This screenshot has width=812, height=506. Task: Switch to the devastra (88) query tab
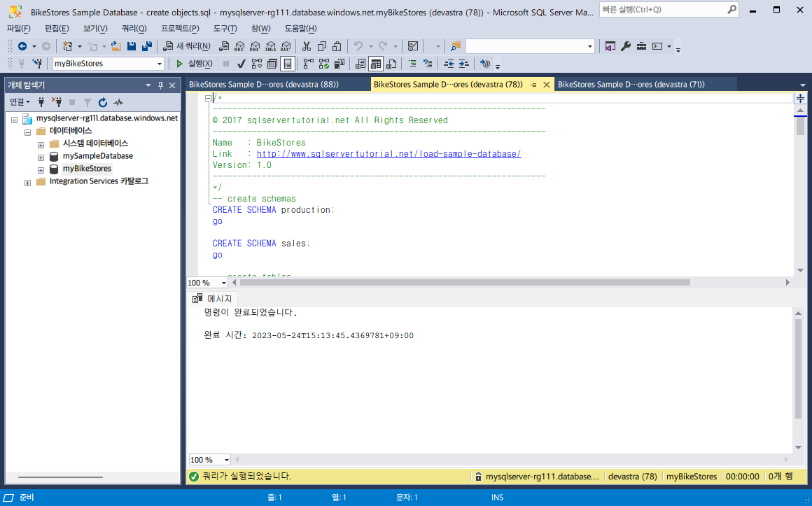(278, 85)
